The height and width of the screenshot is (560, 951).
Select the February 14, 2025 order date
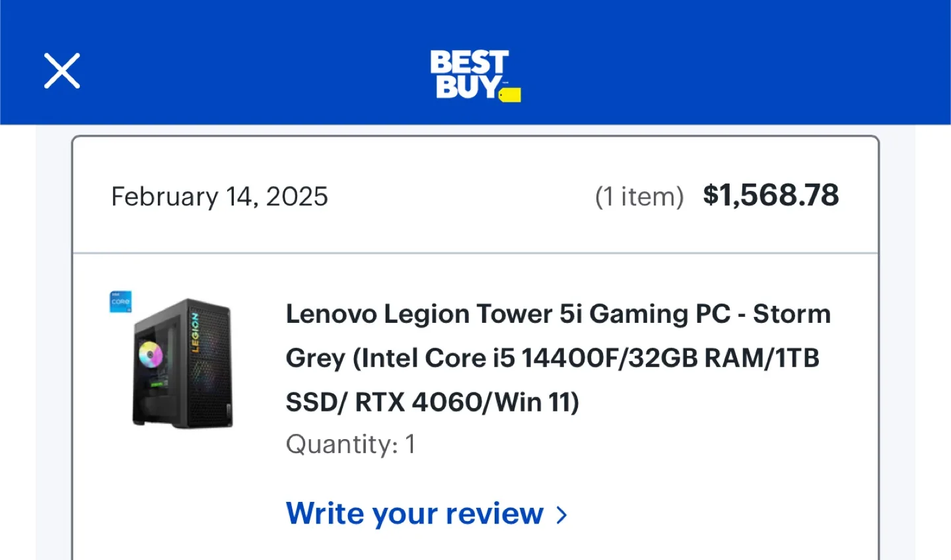[219, 197]
